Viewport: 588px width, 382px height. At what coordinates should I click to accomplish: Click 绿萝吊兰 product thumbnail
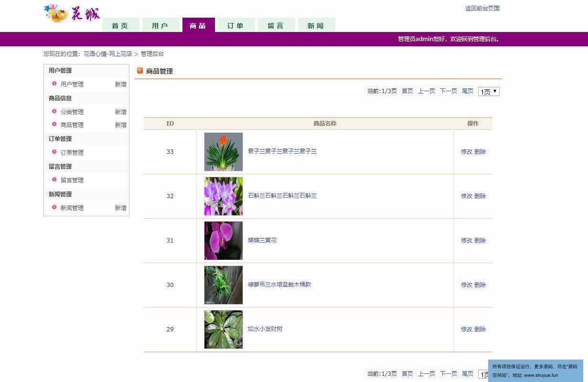tap(224, 285)
